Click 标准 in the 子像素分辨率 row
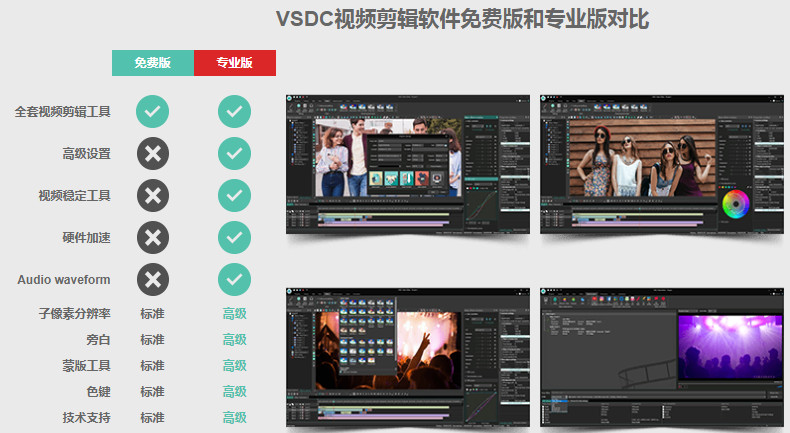This screenshot has height=433, width=790. (153, 314)
